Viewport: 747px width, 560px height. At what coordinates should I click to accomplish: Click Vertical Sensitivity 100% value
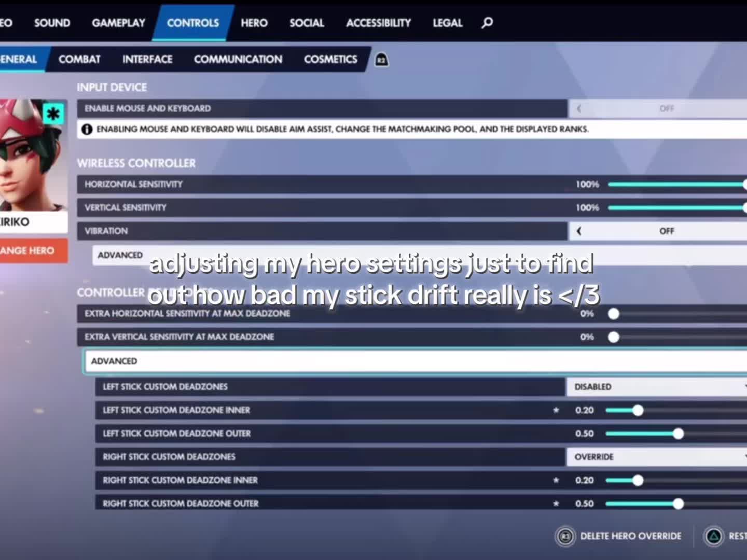(x=587, y=207)
